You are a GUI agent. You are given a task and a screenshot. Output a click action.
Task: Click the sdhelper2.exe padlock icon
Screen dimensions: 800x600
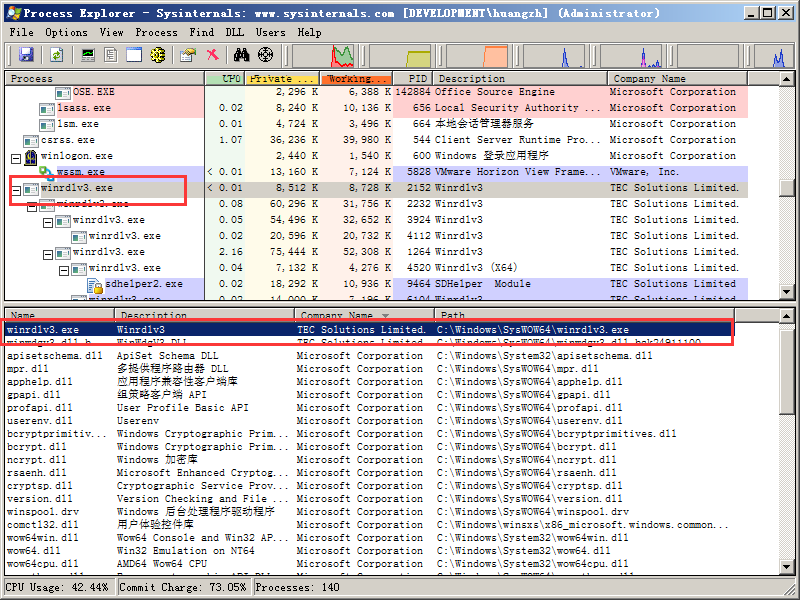[95, 286]
